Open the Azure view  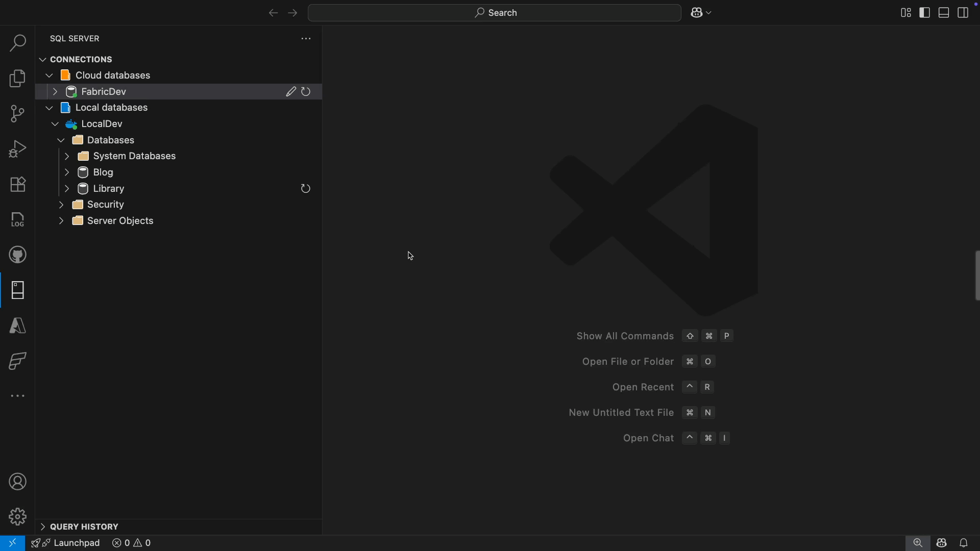(x=18, y=325)
